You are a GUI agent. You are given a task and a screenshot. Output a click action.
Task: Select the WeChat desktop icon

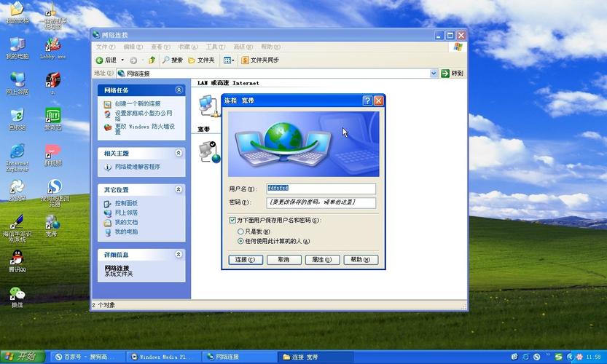[17, 297]
